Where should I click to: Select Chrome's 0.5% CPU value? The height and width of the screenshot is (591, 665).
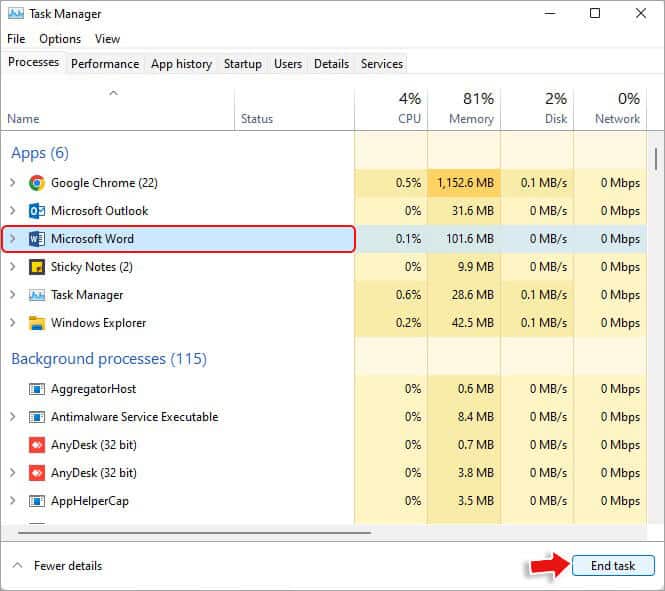[x=408, y=183]
